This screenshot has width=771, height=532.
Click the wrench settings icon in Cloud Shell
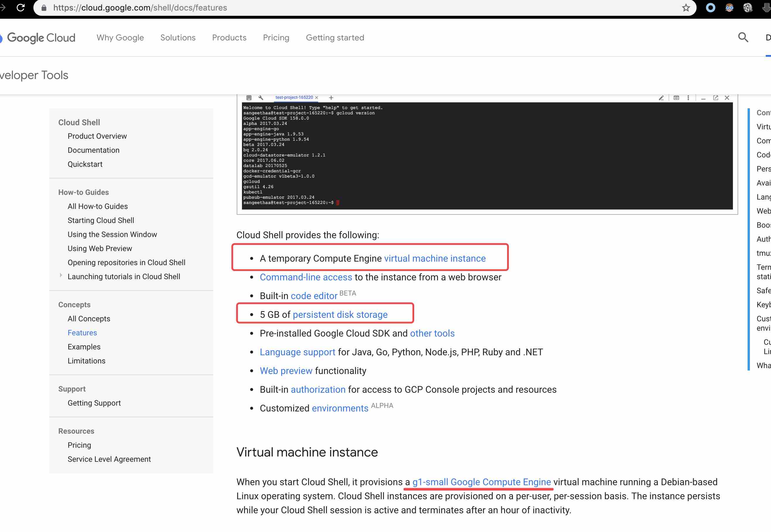[x=261, y=98]
